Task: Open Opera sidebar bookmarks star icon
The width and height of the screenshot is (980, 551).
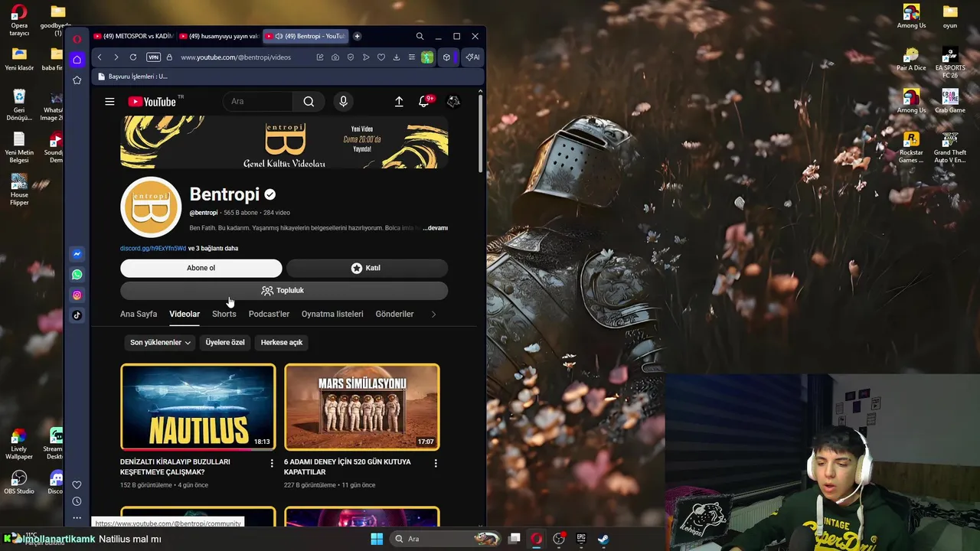Action: click(77, 80)
